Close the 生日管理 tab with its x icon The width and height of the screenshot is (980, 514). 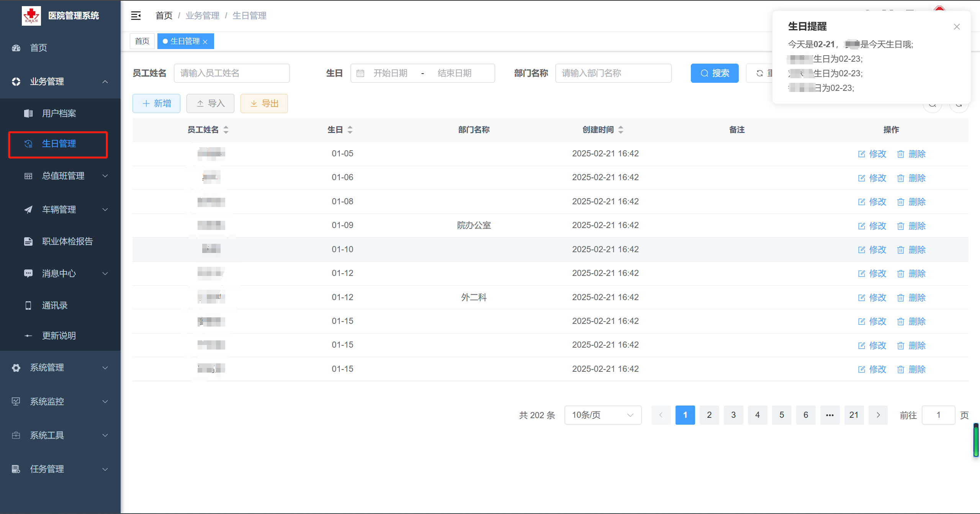[x=205, y=42]
